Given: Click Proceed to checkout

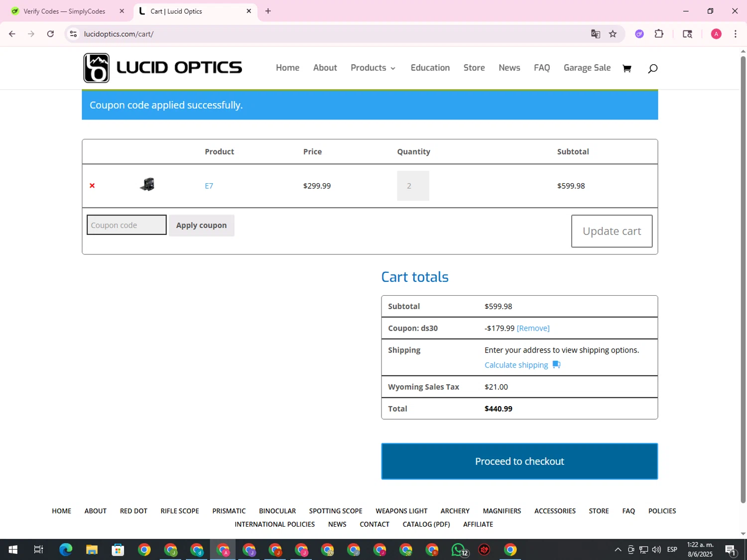Looking at the screenshot, I should pos(519,461).
